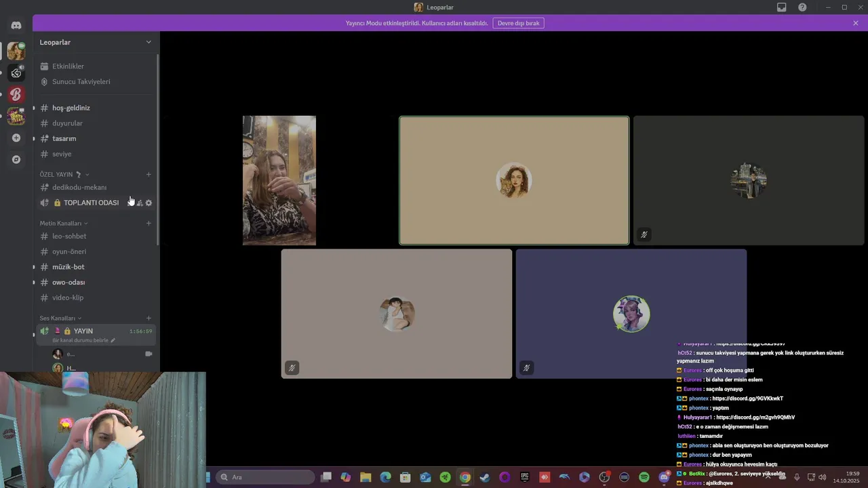This screenshot has height=488, width=868.
Task: Open File Explorer from the taskbar
Action: coord(366,477)
